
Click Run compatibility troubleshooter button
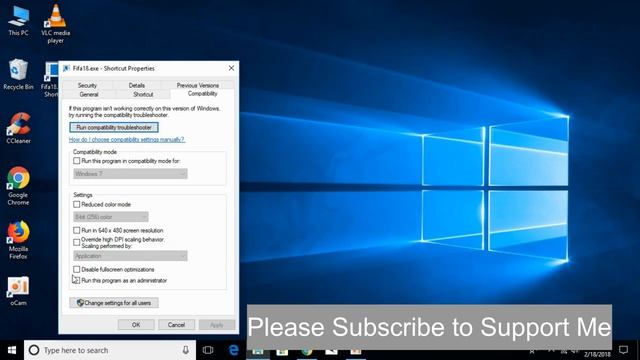(x=114, y=127)
